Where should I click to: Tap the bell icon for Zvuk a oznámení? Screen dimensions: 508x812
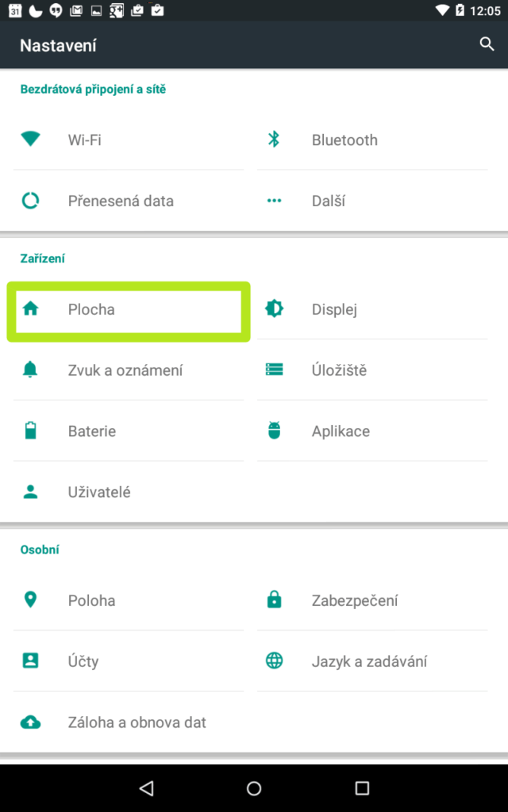pyautogui.click(x=31, y=370)
